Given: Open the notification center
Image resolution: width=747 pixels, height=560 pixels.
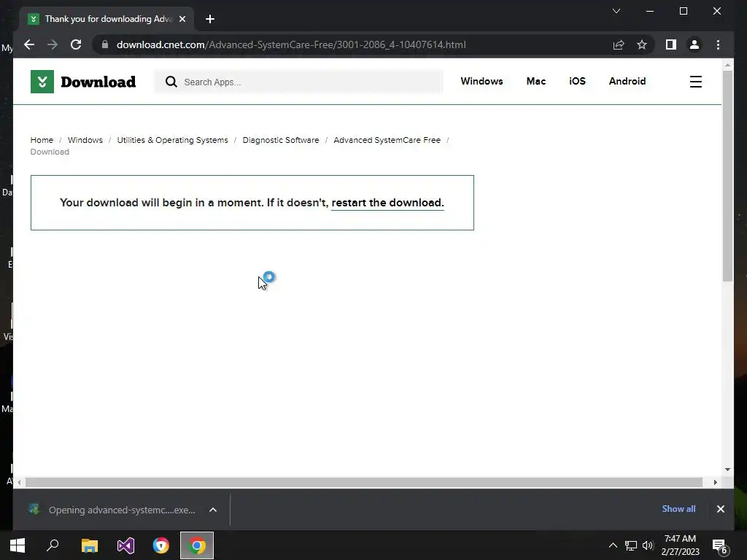Looking at the screenshot, I should 719,546.
